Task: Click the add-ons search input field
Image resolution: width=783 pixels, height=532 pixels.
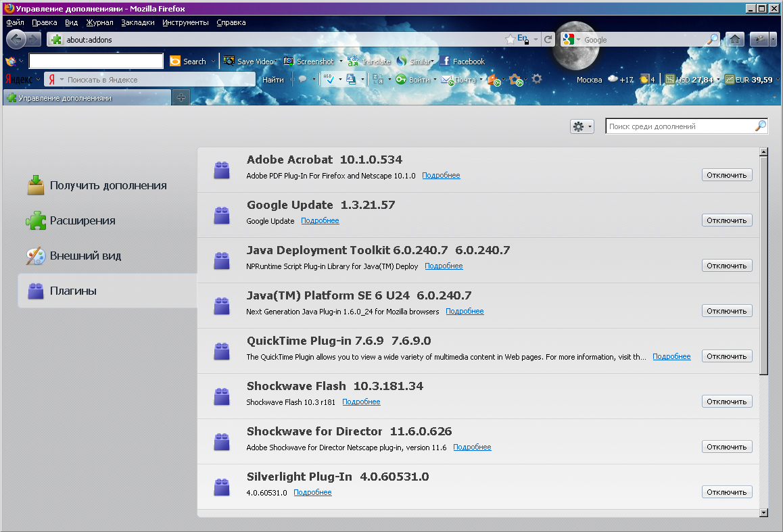Action: tap(680, 126)
